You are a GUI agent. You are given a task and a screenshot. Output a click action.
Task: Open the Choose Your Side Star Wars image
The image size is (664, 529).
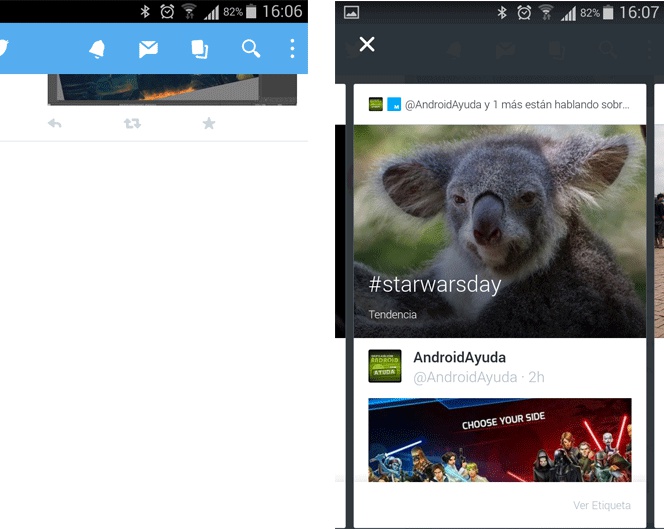click(x=500, y=440)
